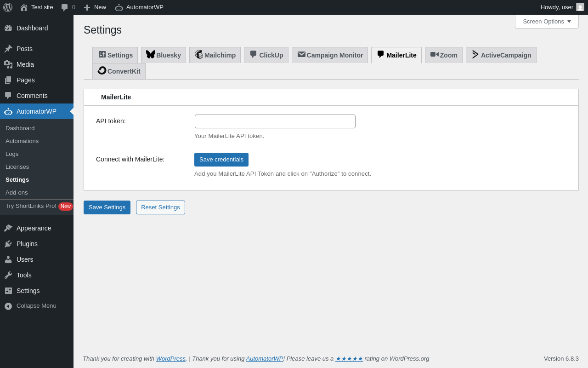Viewport: 588px width, 368px height.
Task: Click the MailerLite tab icon
Action: tap(380, 54)
